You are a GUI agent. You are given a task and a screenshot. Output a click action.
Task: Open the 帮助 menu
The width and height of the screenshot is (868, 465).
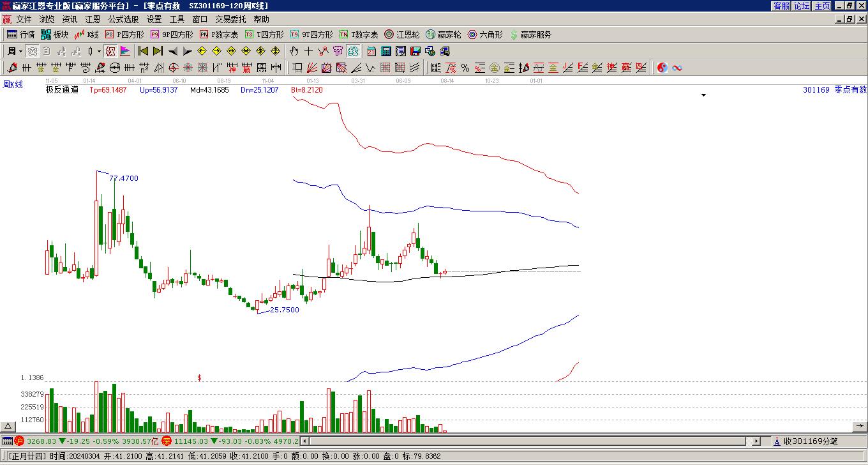click(x=261, y=19)
